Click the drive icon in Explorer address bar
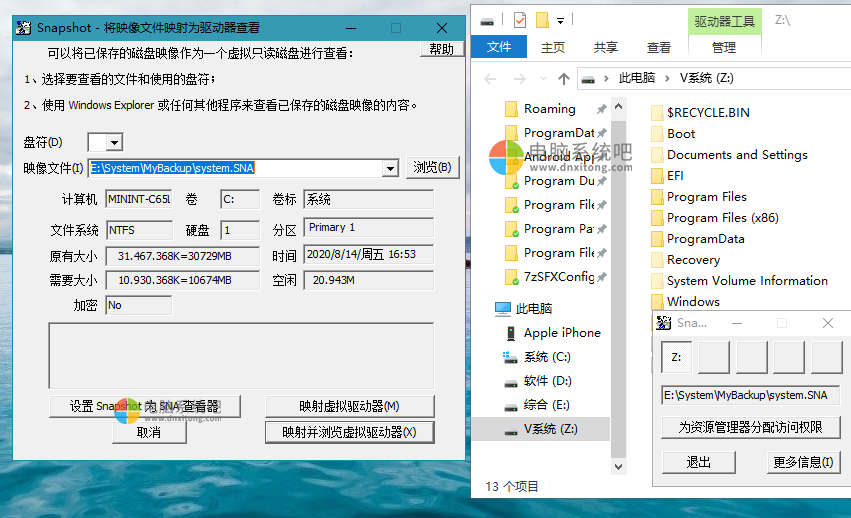Image resolution: width=851 pixels, height=518 pixels. coord(588,79)
